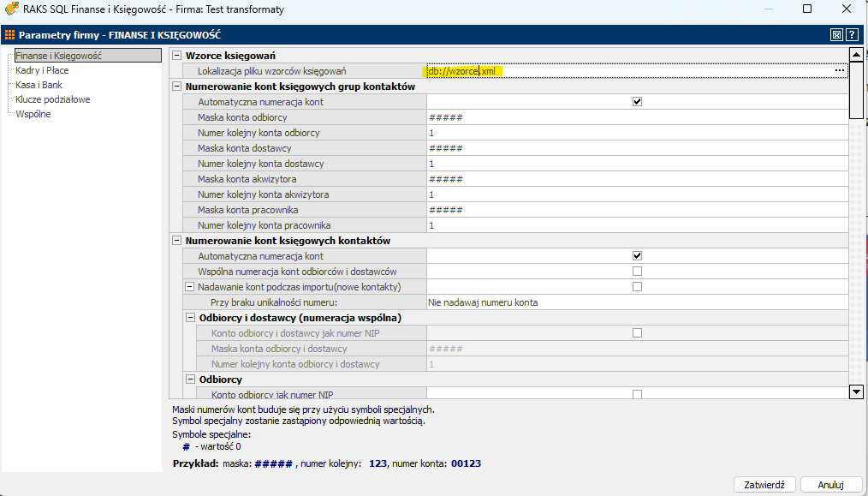Edit Numer kolejny konta pracownika value
868x496 pixels.
tap(637, 225)
